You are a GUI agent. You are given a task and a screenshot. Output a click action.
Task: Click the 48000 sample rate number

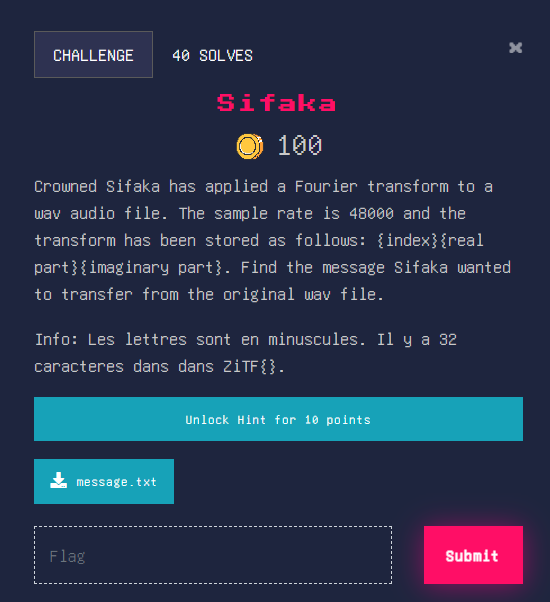tap(371, 213)
